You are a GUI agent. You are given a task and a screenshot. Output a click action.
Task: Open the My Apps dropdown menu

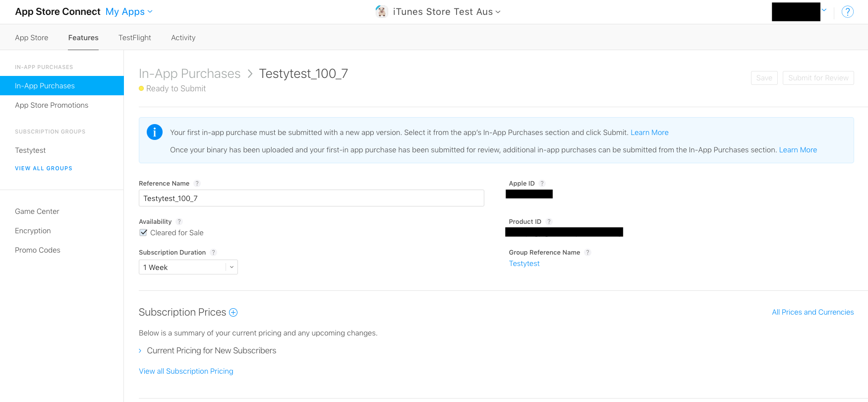[129, 11]
